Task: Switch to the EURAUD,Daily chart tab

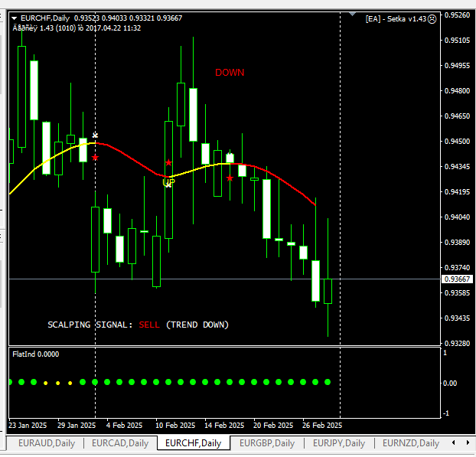Action: click(x=47, y=443)
